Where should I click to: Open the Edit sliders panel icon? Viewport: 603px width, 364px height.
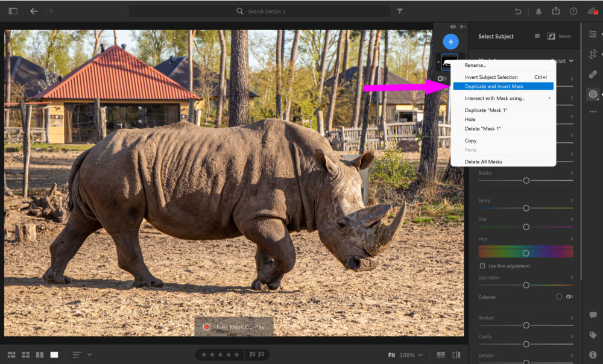pos(593,34)
